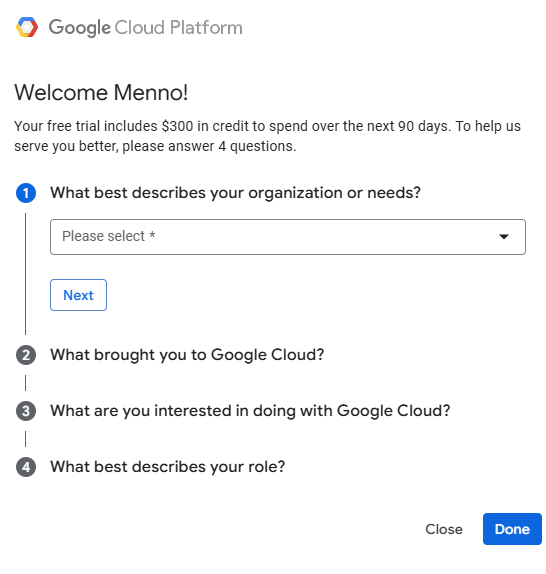Open the Please select organization combo box
546x574 pixels.
pos(288,237)
